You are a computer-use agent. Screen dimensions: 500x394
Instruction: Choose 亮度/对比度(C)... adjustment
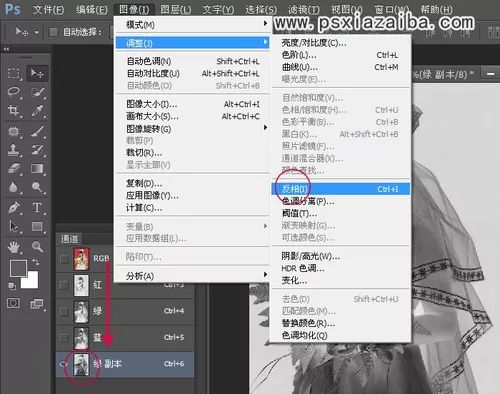click(x=341, y=43)
